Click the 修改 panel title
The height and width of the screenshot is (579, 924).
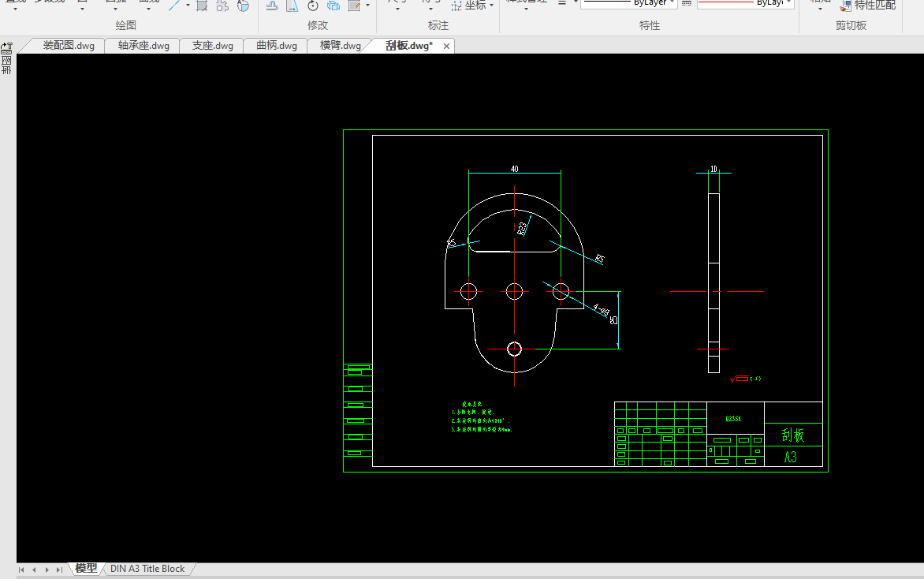[318, 25]
